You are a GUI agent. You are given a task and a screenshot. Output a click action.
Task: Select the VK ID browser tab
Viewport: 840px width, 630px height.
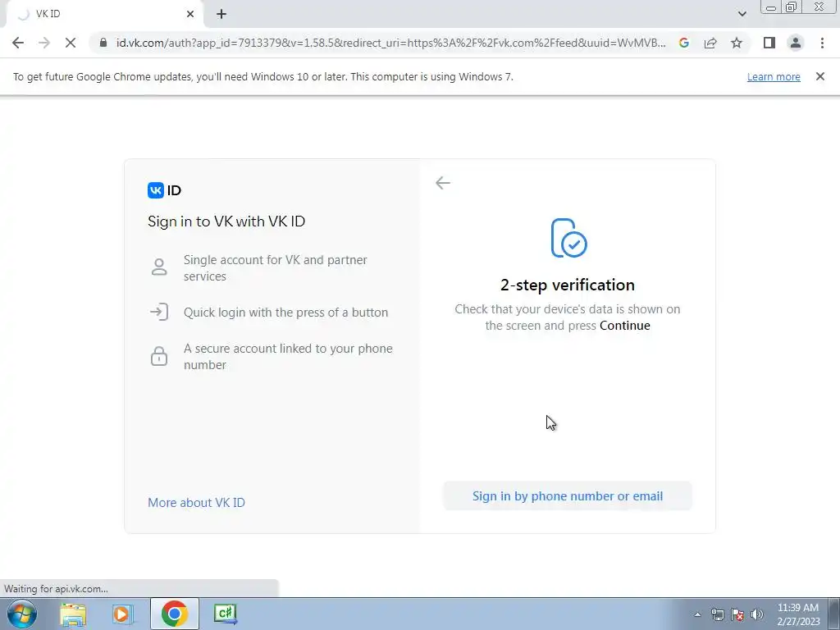click(105, 14)
